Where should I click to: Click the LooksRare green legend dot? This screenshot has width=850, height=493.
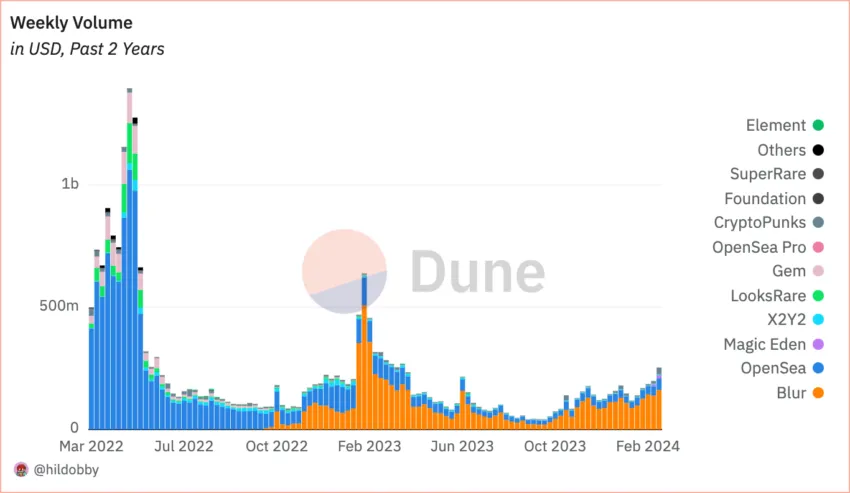click(x=818, y=296)
